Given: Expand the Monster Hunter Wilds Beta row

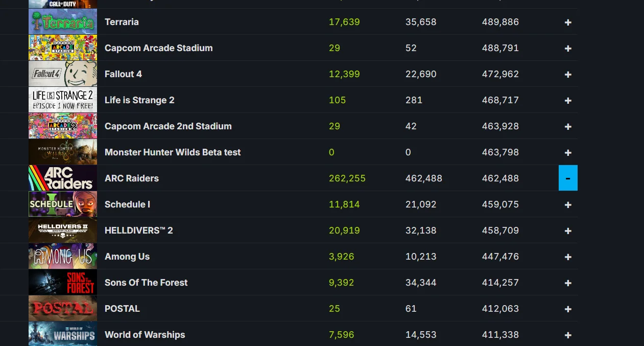Looking at the screenshot, I should (568, 152).
